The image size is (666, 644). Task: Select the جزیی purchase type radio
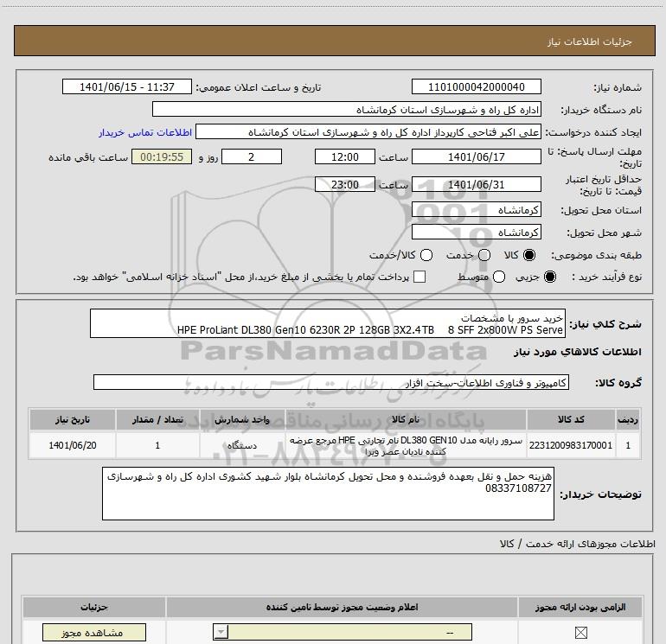(549, 277)
